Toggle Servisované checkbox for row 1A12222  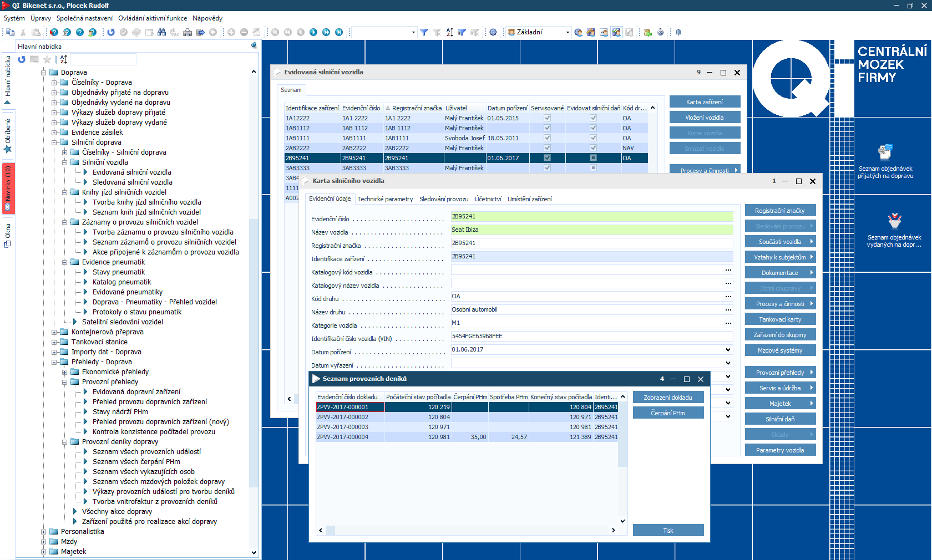[547, 118]
